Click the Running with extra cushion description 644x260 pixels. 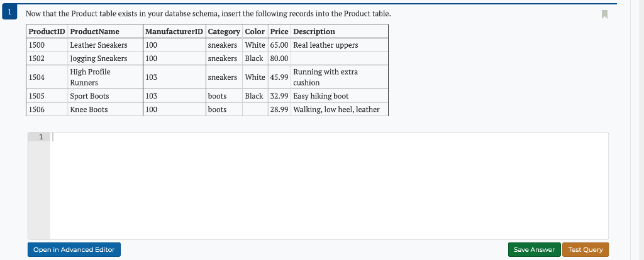coord(325,77)
